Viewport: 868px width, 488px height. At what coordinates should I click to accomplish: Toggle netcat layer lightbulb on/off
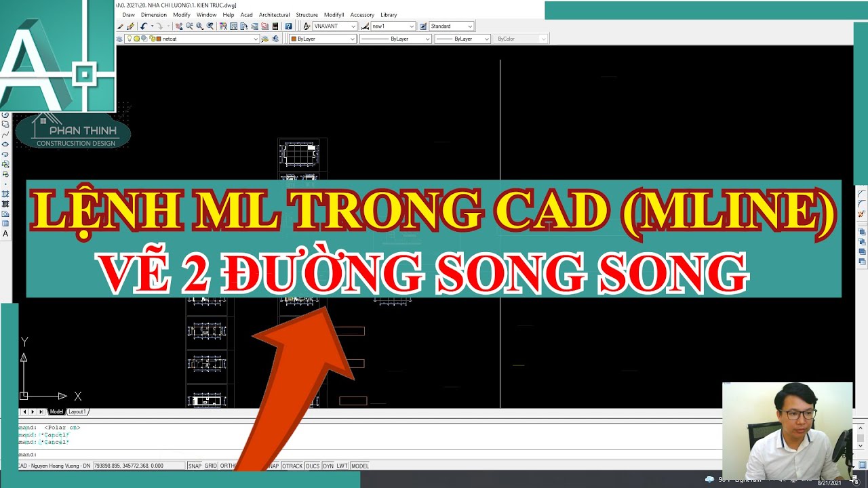129,39
